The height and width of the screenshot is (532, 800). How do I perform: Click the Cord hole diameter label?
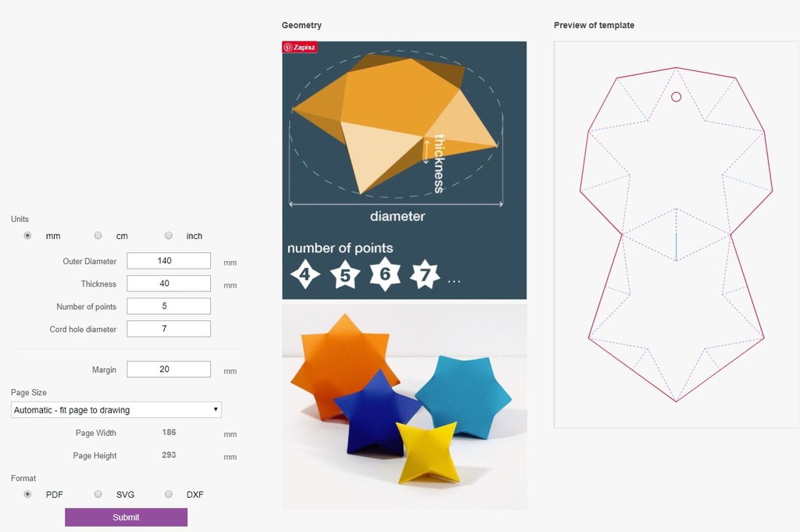point(83,330)
